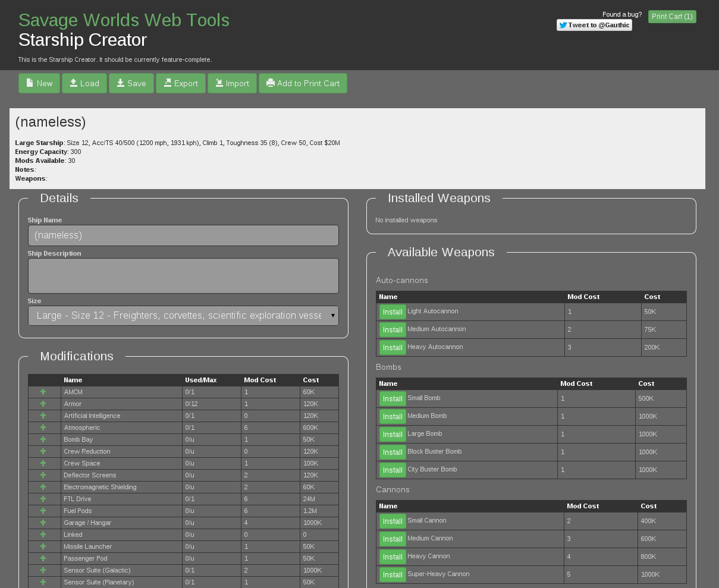Add Missile Launcher plus icon

click(43, 546)
